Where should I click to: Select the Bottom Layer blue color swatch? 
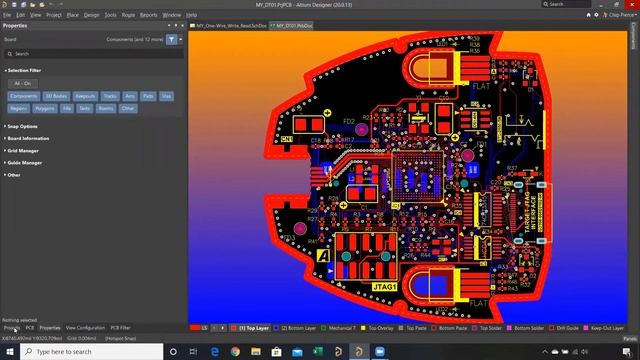pyautogui.click(x=276, y=328)
